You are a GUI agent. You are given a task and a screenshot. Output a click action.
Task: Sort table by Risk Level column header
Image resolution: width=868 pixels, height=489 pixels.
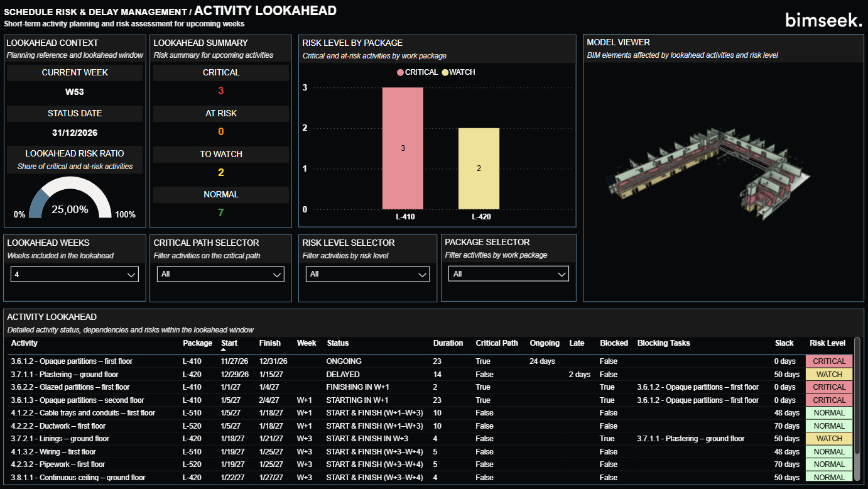coord(827,343)
